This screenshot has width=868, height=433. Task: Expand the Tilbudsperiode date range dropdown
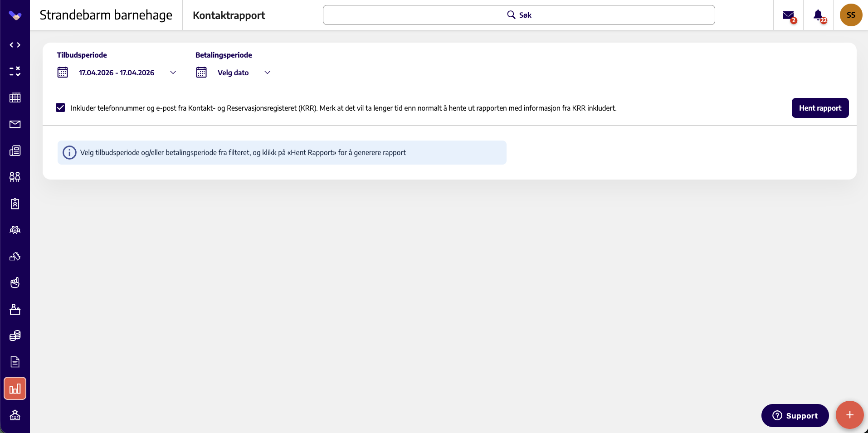117,73
